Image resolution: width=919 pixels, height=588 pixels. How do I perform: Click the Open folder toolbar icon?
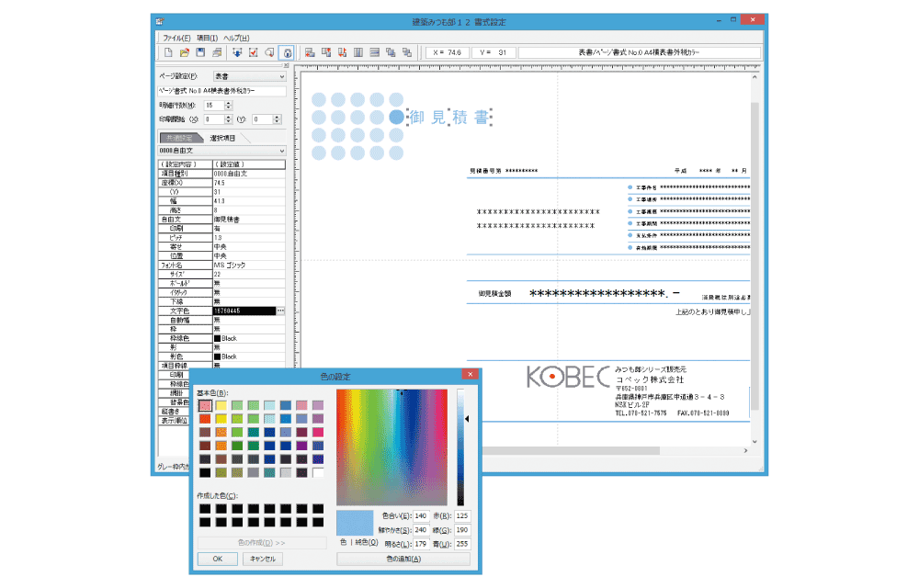[x=185, y=52]
